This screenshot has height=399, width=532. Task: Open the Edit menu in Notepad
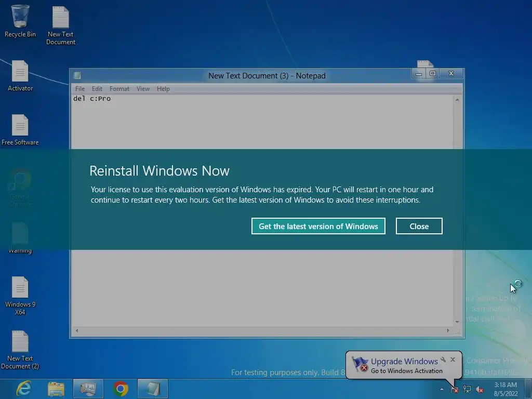click(97, 88)
